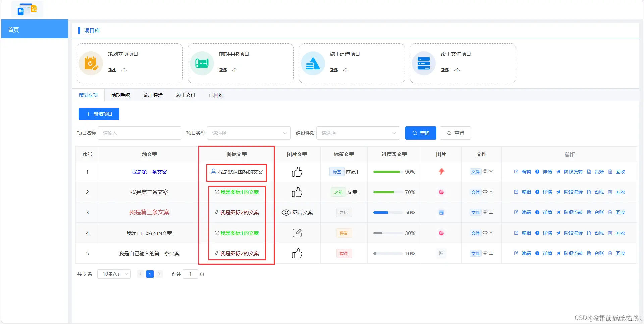The width and height of the screenshot is (644, 324).
Task: Click thumbs-up icon in row 1
Action: pyautogui.click(x=297, y=172)
